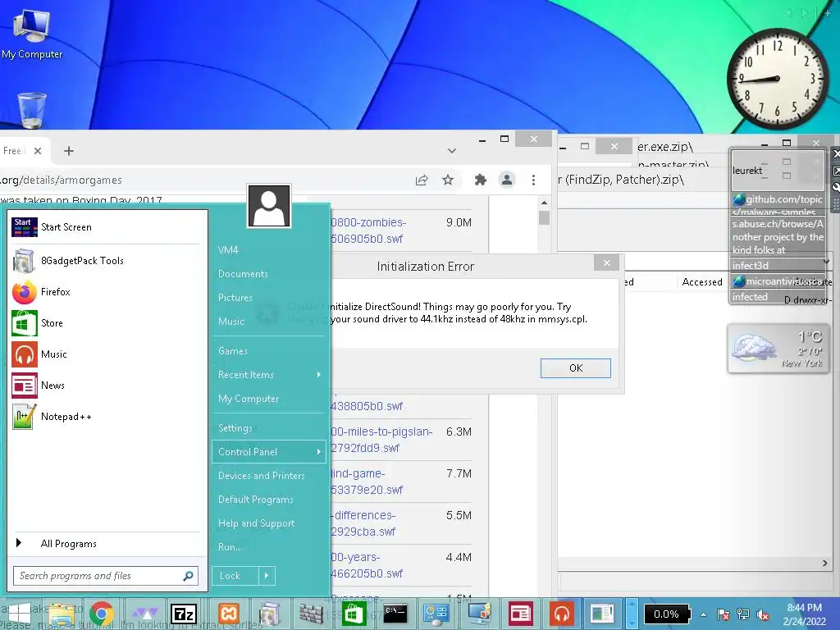
Task: Close the Initialization Error dialog
Action: (606, 262)
